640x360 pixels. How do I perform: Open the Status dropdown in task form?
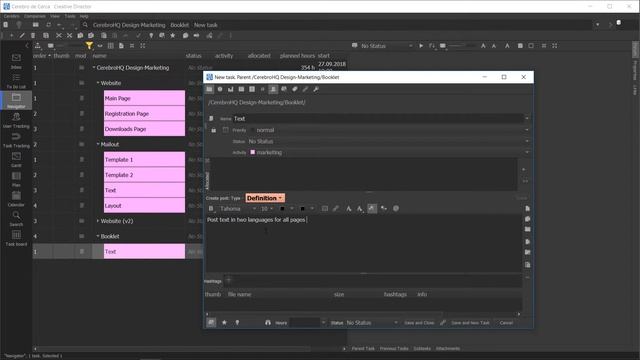pyautogui.click(x=388, y=141)
